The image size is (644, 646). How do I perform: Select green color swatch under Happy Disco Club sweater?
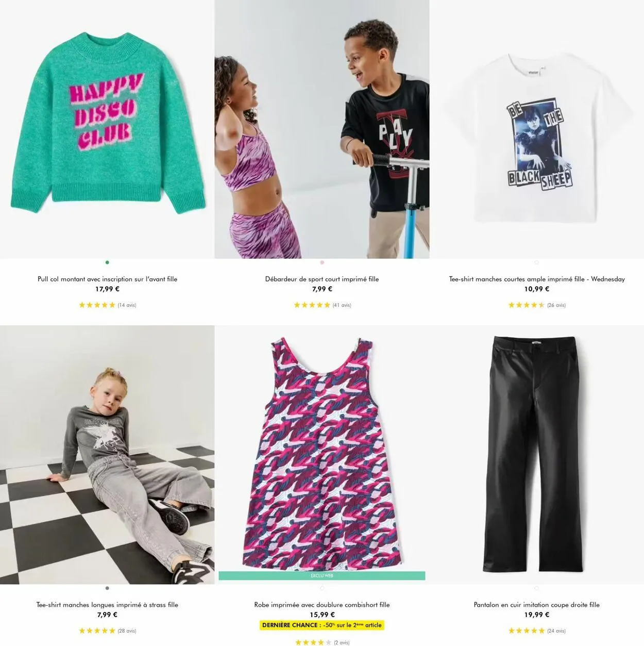(107, 262)
